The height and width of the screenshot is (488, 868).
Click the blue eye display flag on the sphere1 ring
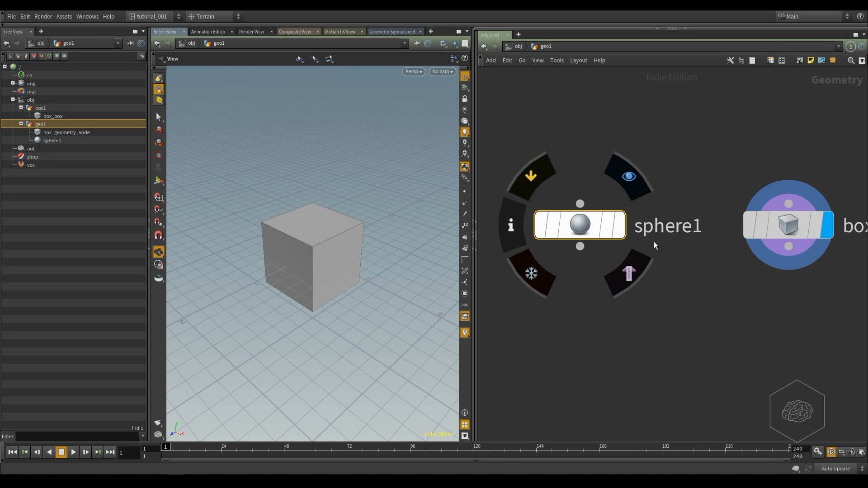click(629, 176)
